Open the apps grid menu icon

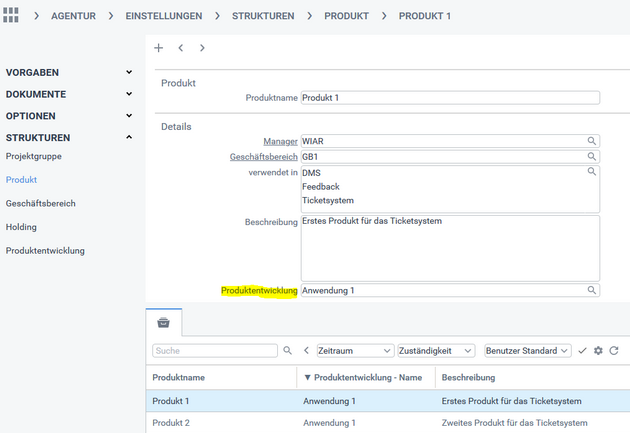click(12, 16)
